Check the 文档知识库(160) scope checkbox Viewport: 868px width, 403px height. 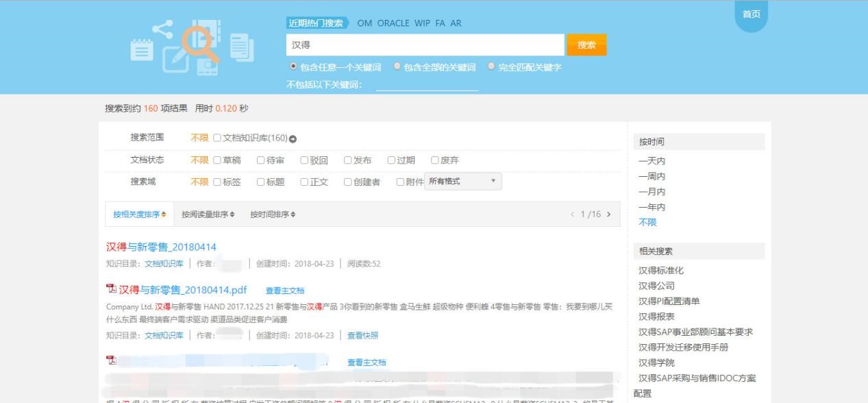[217, 138]
